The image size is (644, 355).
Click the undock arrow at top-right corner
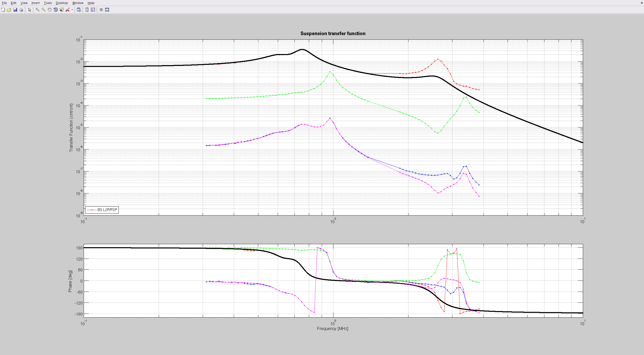(641, 3)
